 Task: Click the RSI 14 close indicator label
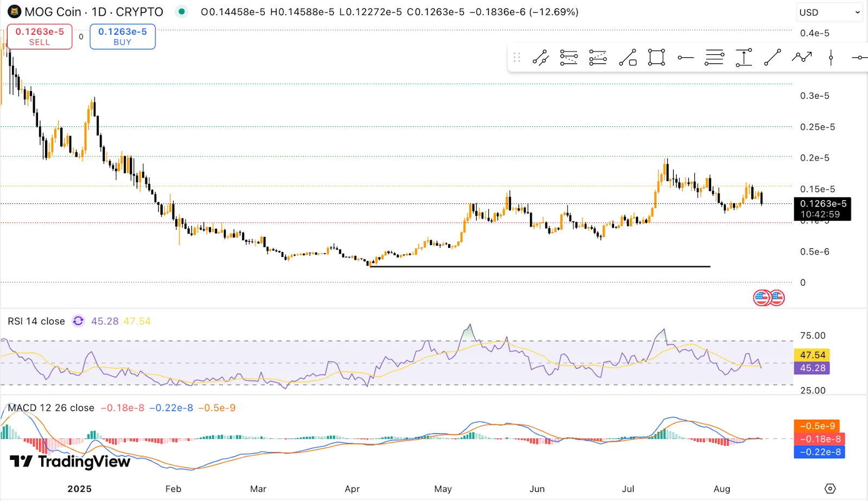coord(36,321)
